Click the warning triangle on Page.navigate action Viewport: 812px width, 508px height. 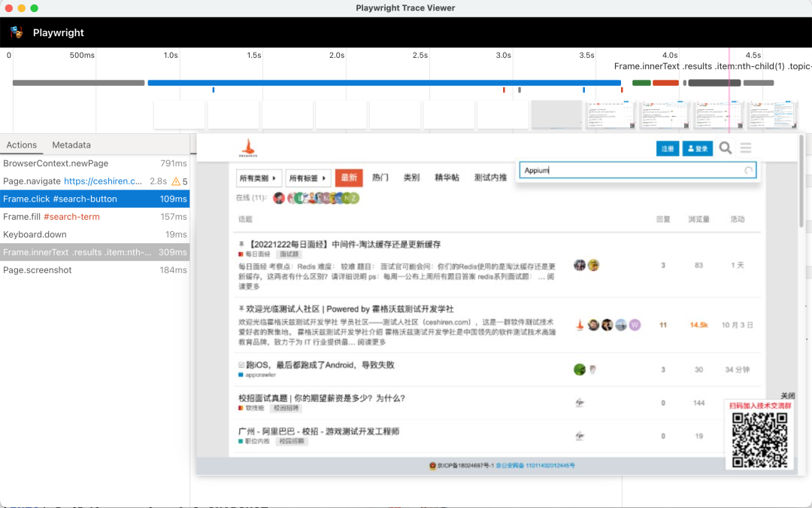click(x=174, y=181)
